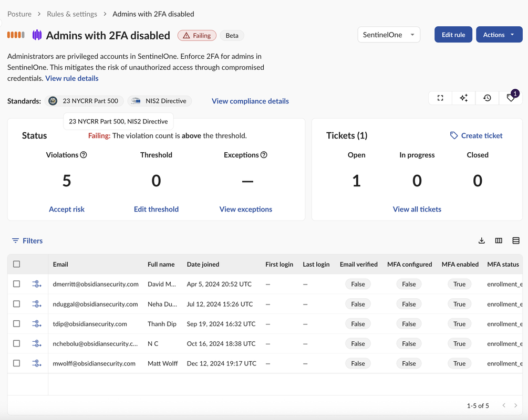The image size is (528, 420).
Task: Sort by MFA status column header
Action: [x=503, y=265]
